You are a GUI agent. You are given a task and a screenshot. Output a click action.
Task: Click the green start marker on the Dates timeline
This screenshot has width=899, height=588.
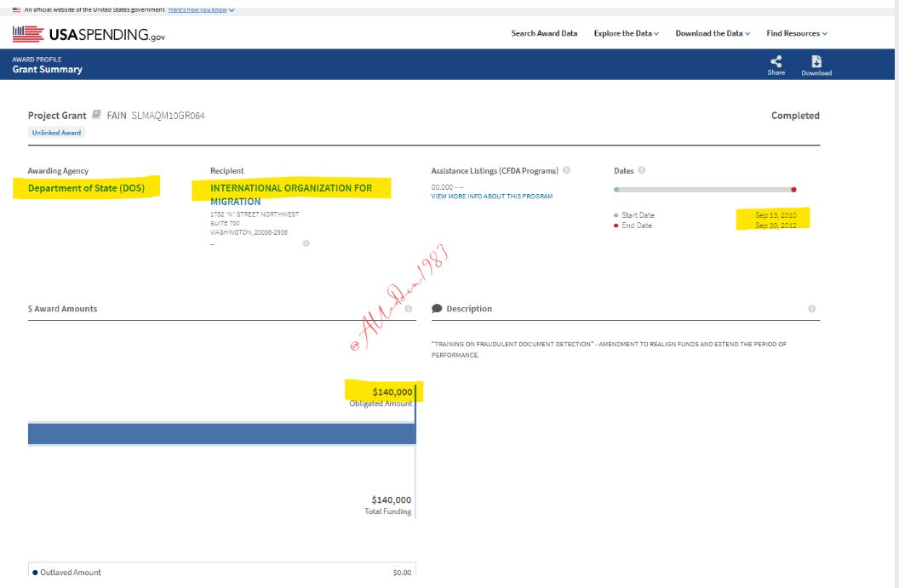(x=616, y=190)
